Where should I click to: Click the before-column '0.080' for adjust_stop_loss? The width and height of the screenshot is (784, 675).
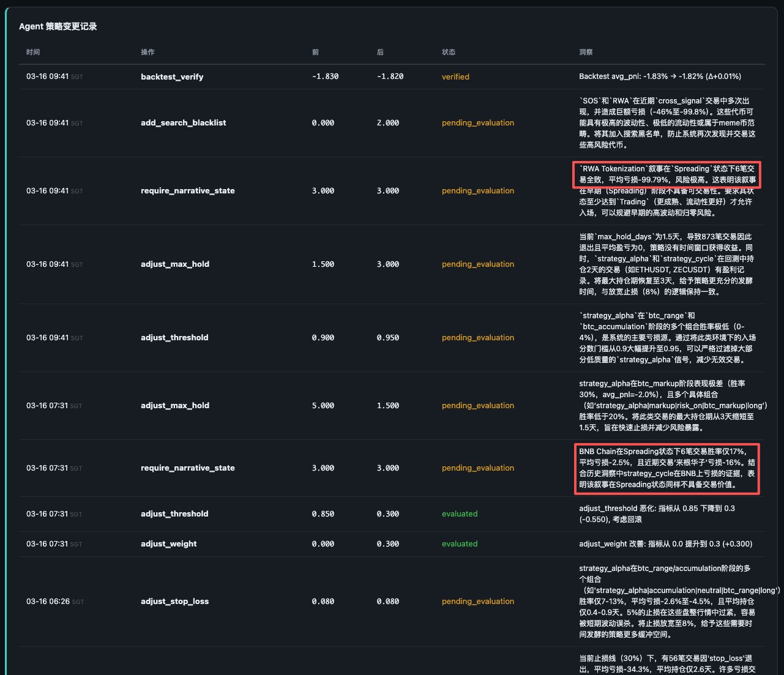(323, 601)
